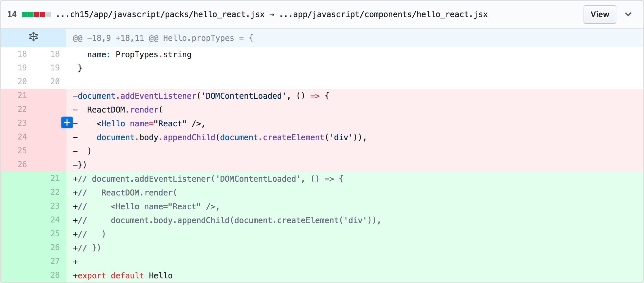
Task: Collapse the file diff with the chevron
Action: (628, 14)
